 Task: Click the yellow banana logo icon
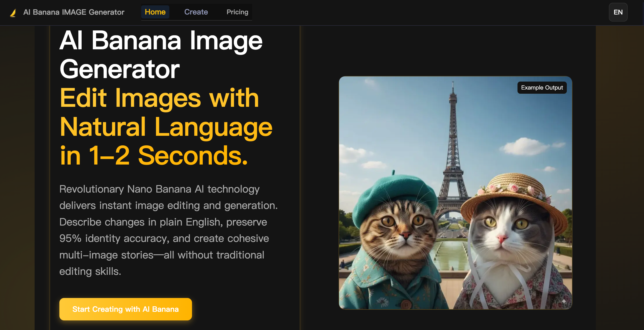(x=13, y=12)
